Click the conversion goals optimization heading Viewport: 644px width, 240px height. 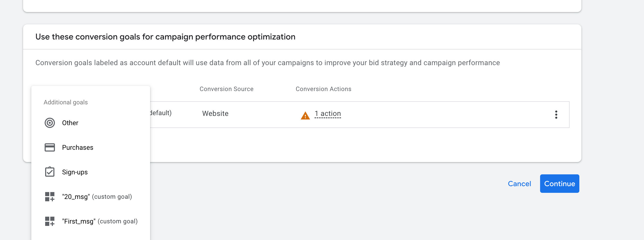point(165,37)
